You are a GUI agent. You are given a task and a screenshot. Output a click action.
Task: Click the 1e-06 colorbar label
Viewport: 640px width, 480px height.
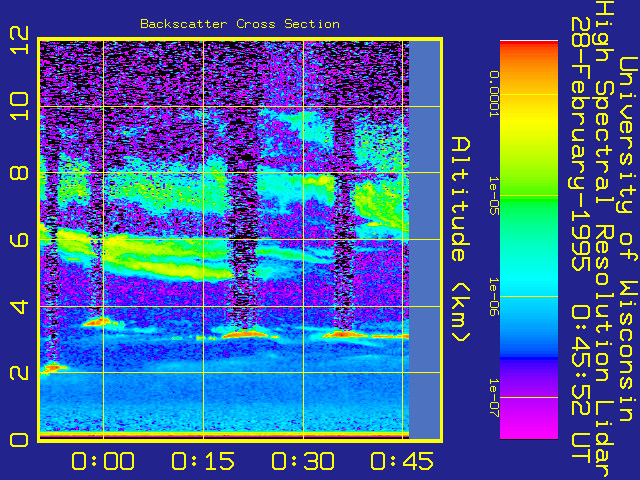click(494, 297)
